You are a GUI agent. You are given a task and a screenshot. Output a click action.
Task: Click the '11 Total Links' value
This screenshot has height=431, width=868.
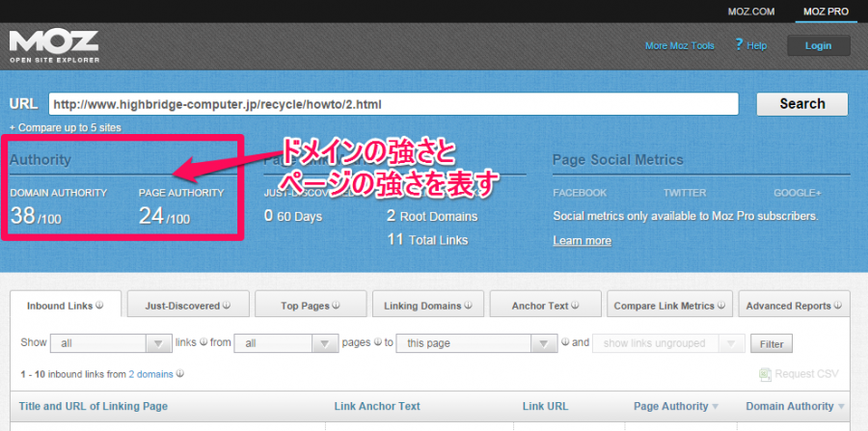click(428, 240)
